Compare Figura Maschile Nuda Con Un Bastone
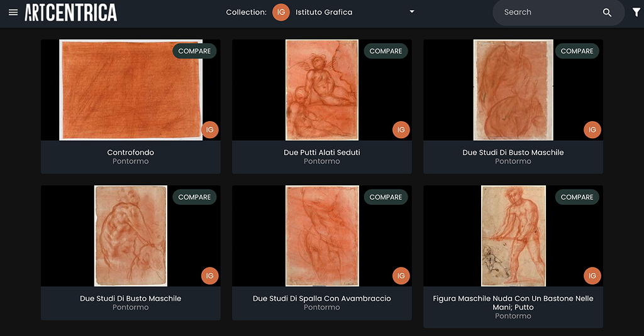Image resolution: width=644 pixels, height=336 pixels. (x=577, y=197)
